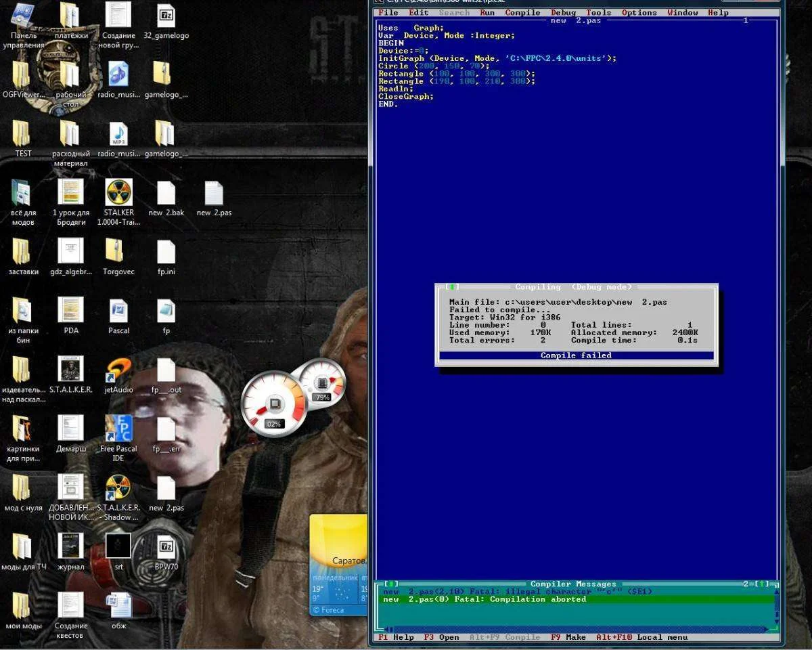Screen dimensions: 812x650
Task: Click the 'Compile failed' status bar
Action: 577,355
